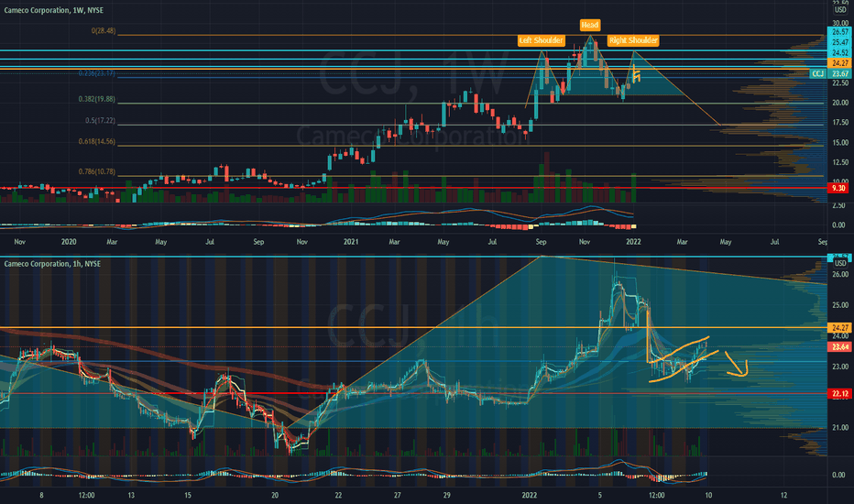Click date 22 on the hourly time axis
Screen dimensions: 854x504
[x=338, y=495]
